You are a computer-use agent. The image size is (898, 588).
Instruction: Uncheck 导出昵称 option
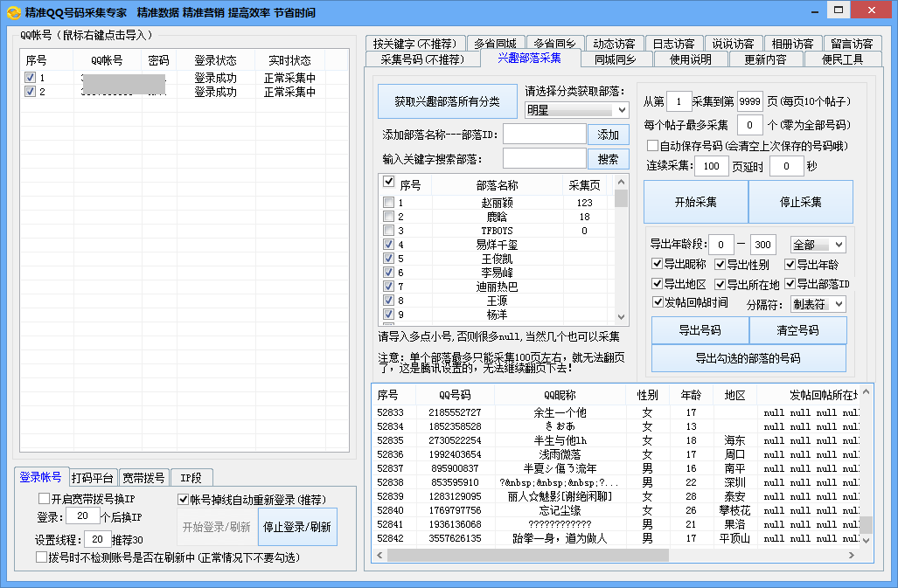click(658, 265)
